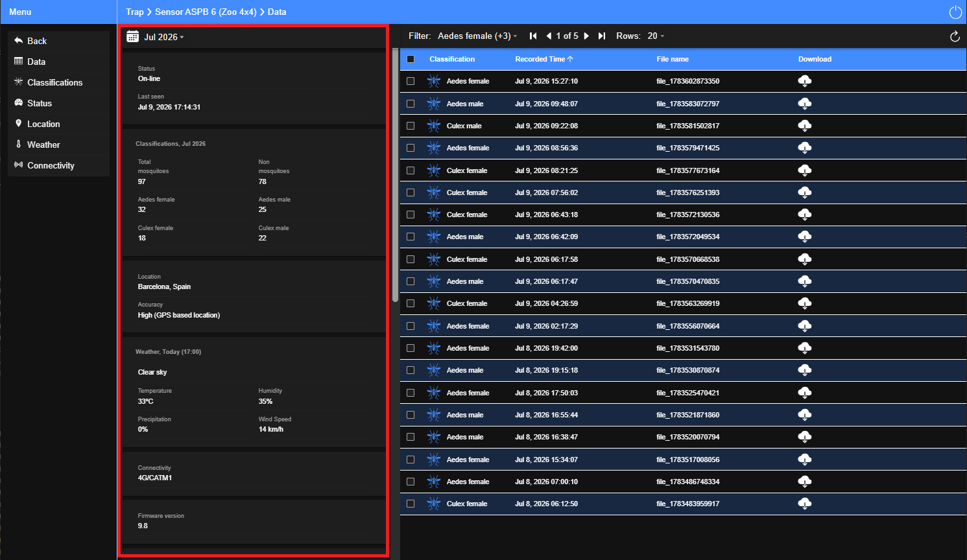This screenshot has height=560, width=967.
Task: Download file_1783581502817
Action: pos(805,126)
